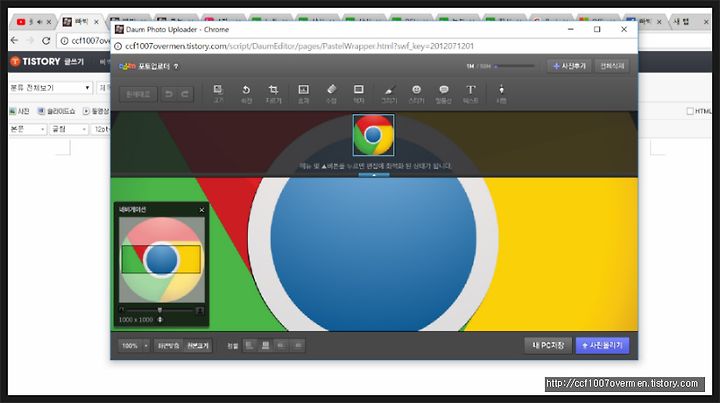
Task: Click the view original size button
Action: 198,346
